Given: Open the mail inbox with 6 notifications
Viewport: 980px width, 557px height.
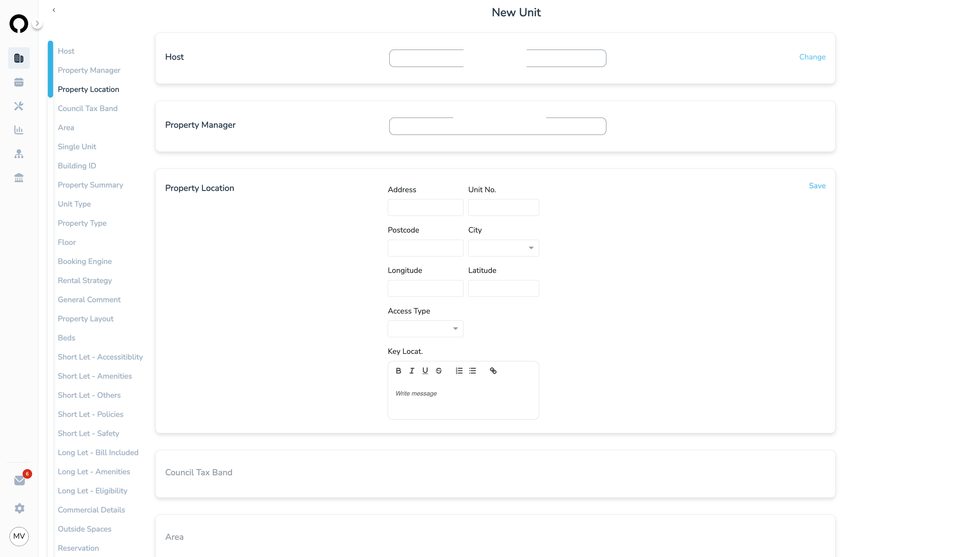Looking at the screenshot, I should [x=20, y=480].
